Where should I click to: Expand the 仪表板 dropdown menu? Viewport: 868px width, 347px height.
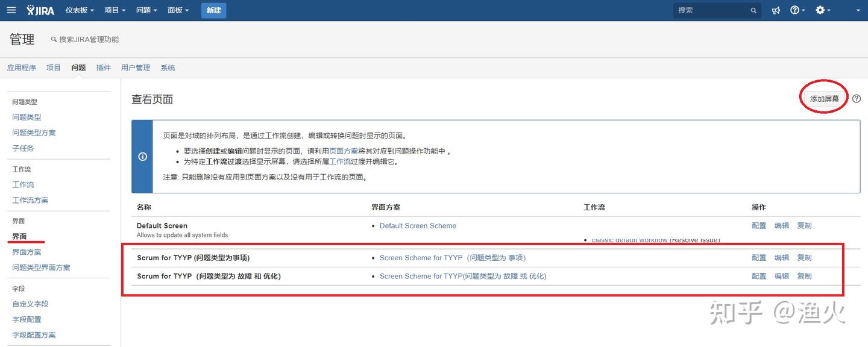(x=79, y=10)
